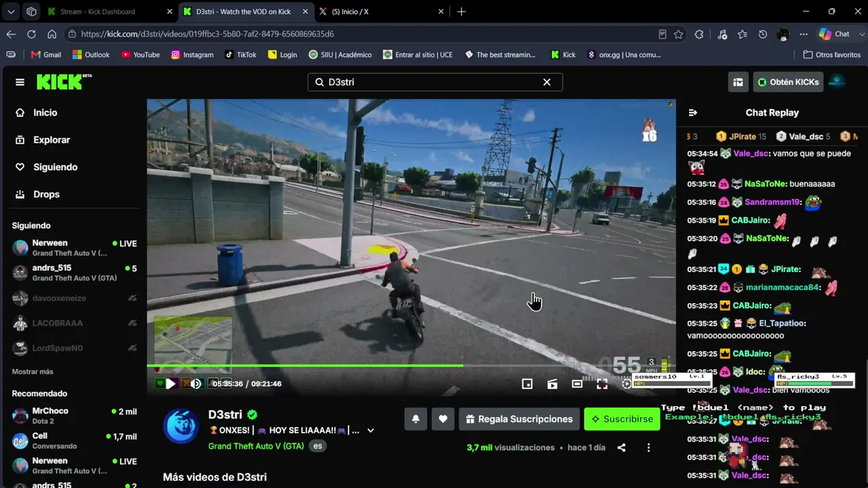Toggle picture-in-picture mode
Viewport: 868px width, 488px height.
[527, 384]
